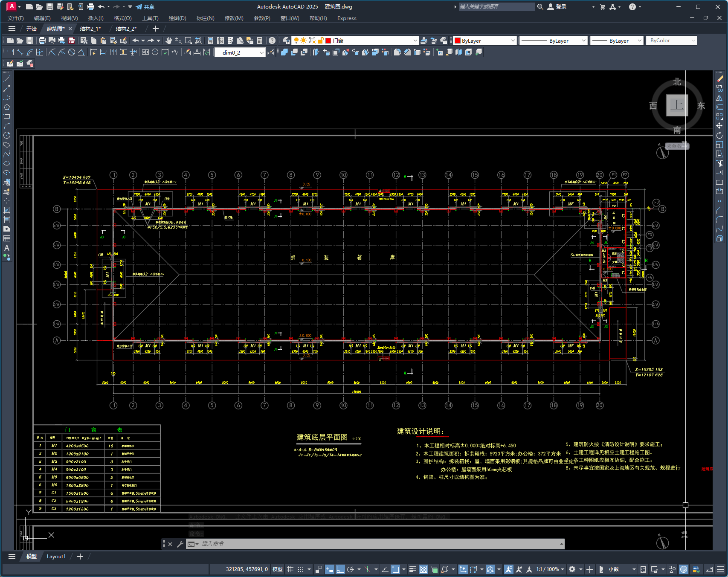Click the 登录 sign-in button

click(x=557, y=7)
